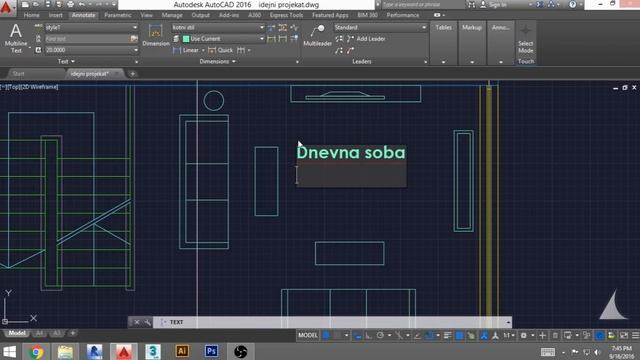Toggle annotation visibility icon in status bar
The height and width of the screenshot is (360, 640).
[x=484, y=336]
